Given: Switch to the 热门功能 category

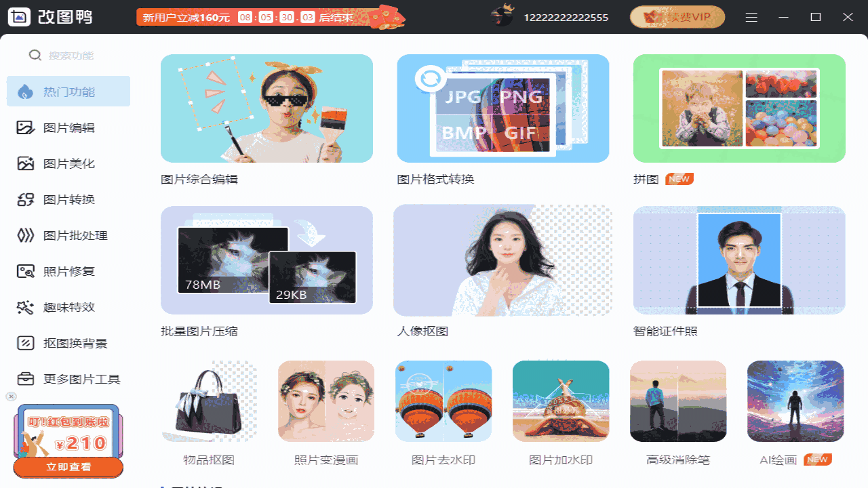Looking at the screenshot, I should [68, 91].
